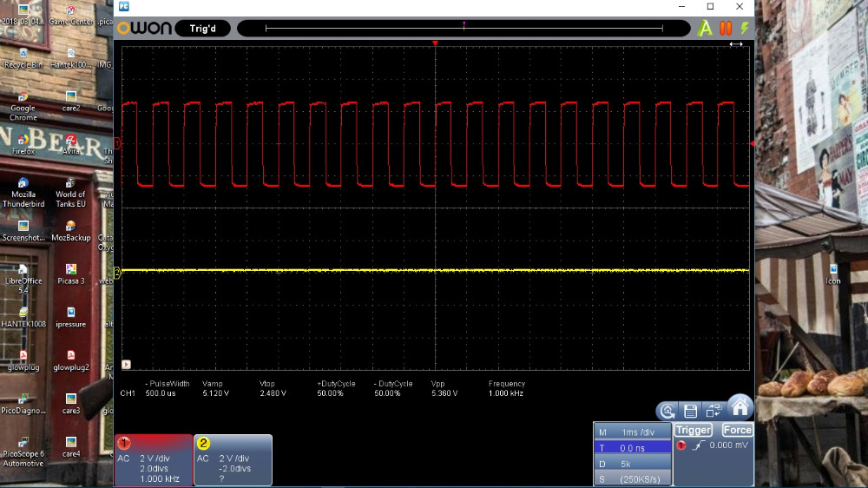This screenshot has width=868, height=488.
Task: Click the Trigger button
Action: click(694, 430)
